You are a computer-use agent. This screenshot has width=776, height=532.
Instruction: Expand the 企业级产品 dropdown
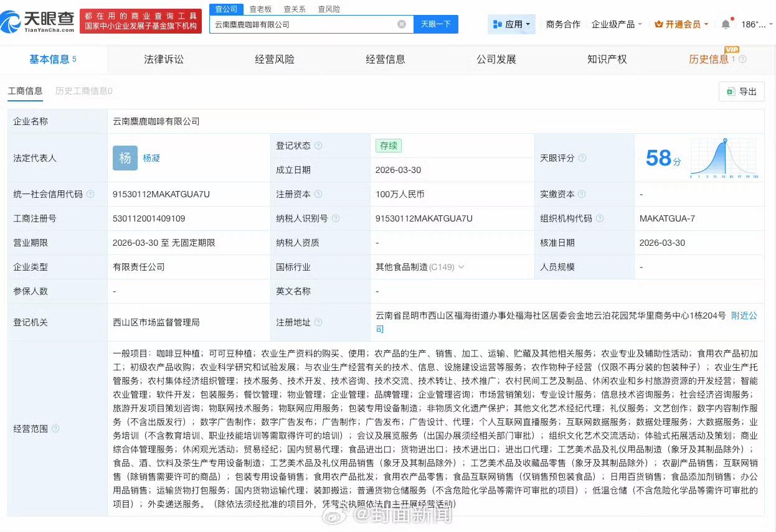click(x=617, y=24)
